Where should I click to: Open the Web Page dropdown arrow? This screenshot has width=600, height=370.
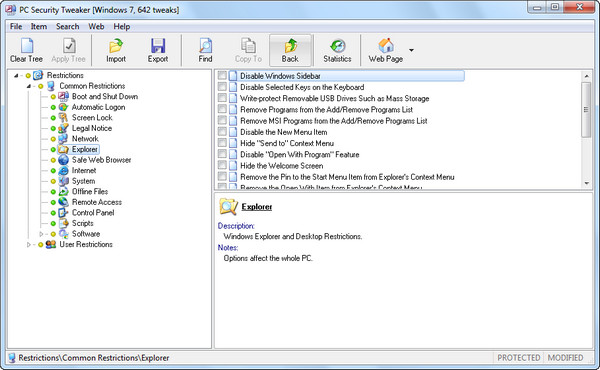coord(411,50)
